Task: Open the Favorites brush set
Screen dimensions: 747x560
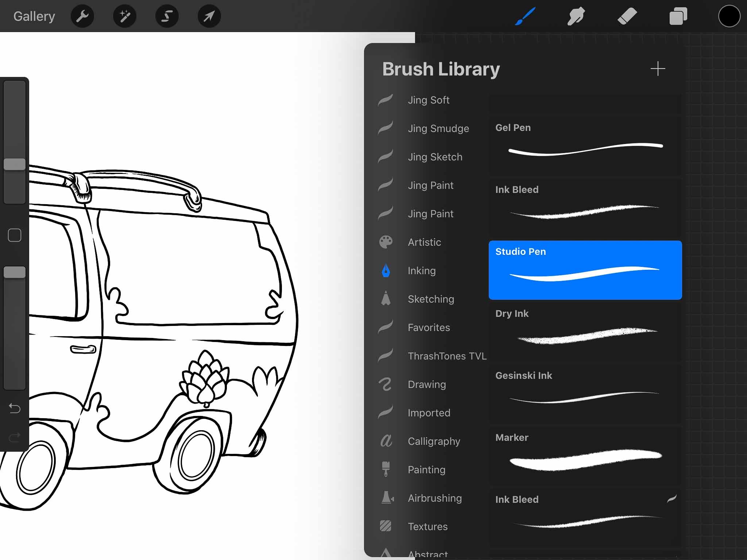Action: [429, 327]
